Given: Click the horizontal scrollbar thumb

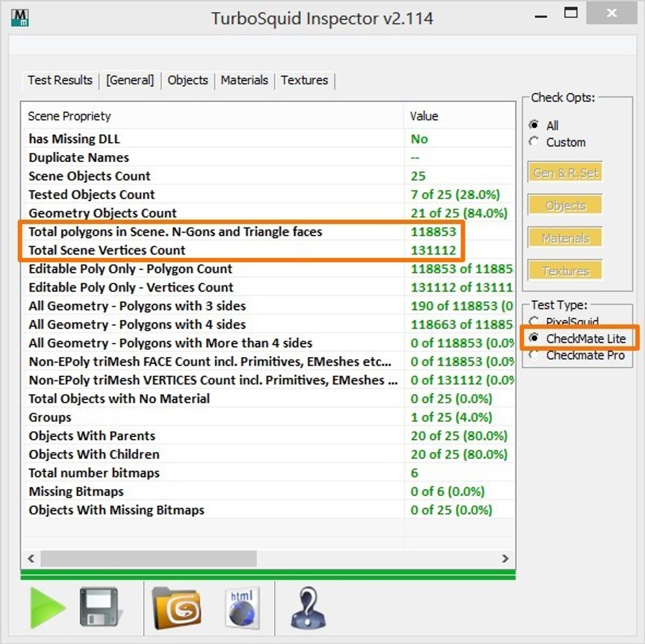Looking at the screenshot, I should (148, 558).
